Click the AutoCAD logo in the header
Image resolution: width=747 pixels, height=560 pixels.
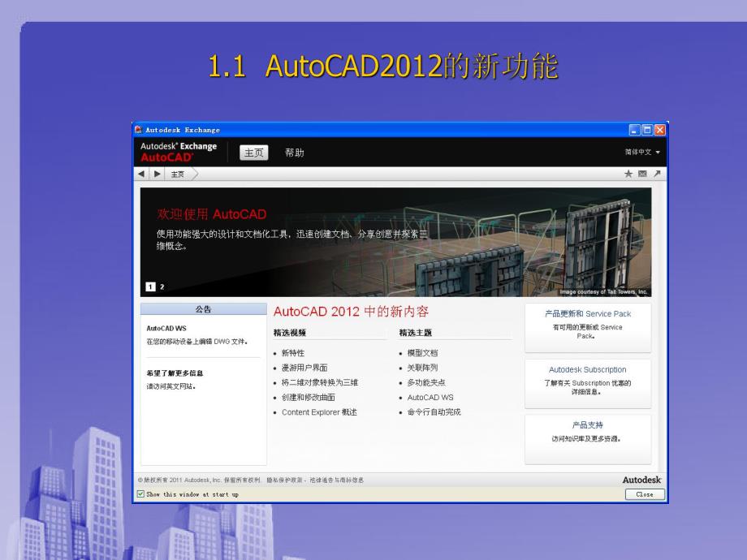coord(167,156)
